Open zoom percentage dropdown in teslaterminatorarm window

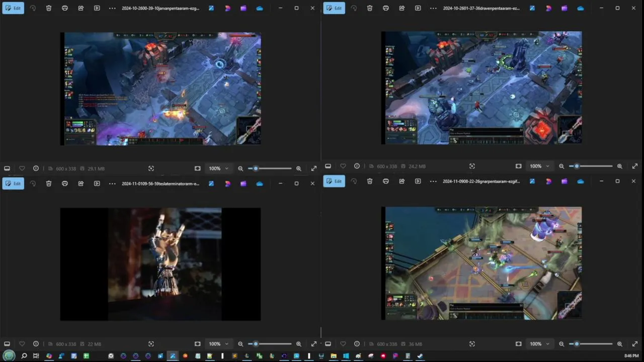coord(219,344)
